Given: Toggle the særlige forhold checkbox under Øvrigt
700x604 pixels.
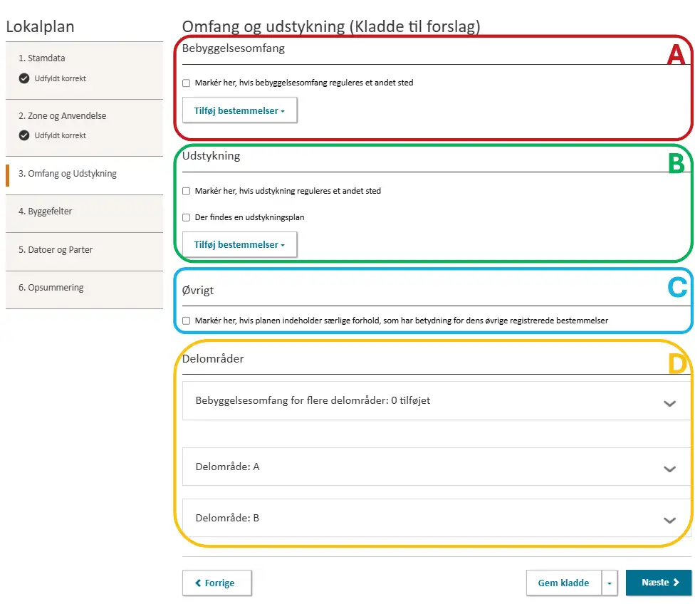Looking at the screenshot, I should (187, 321).
